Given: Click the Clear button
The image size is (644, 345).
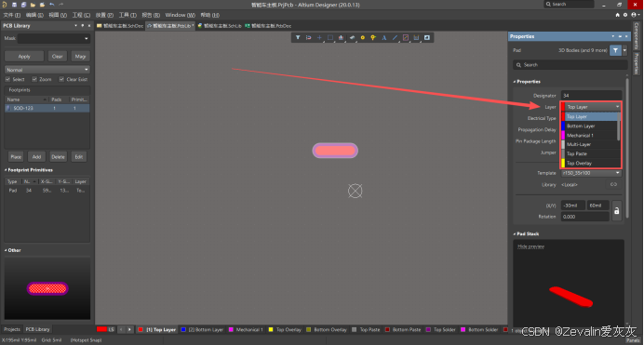Looking at the screenshot, I should coord(58,56).
